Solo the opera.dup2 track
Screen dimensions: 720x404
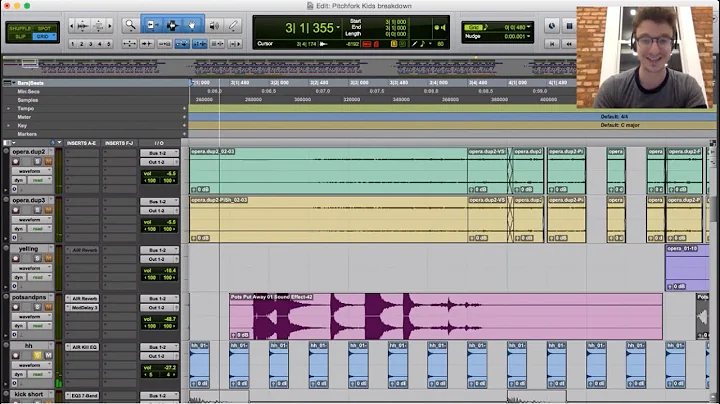point(38,162)
